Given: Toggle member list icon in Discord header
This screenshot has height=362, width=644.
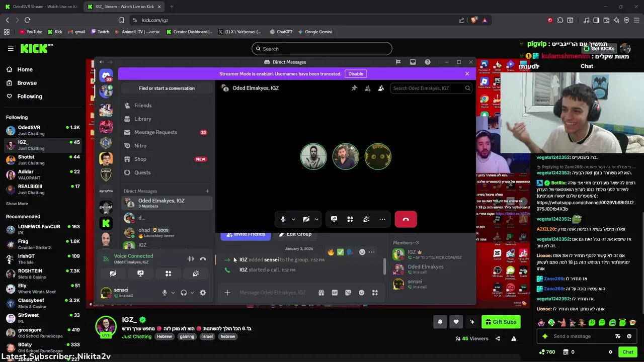Looking at the screenshot, I should [x=381, y=88].
